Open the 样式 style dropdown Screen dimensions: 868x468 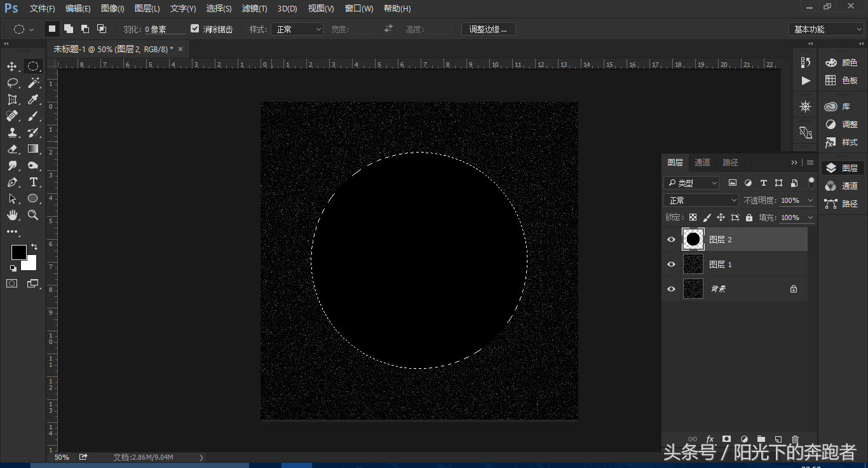(x=297, y=29)
